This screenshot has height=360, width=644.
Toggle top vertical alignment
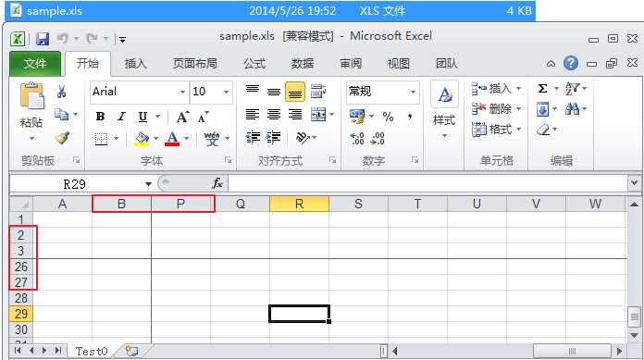pyautogui.click(x=253, y=90)
